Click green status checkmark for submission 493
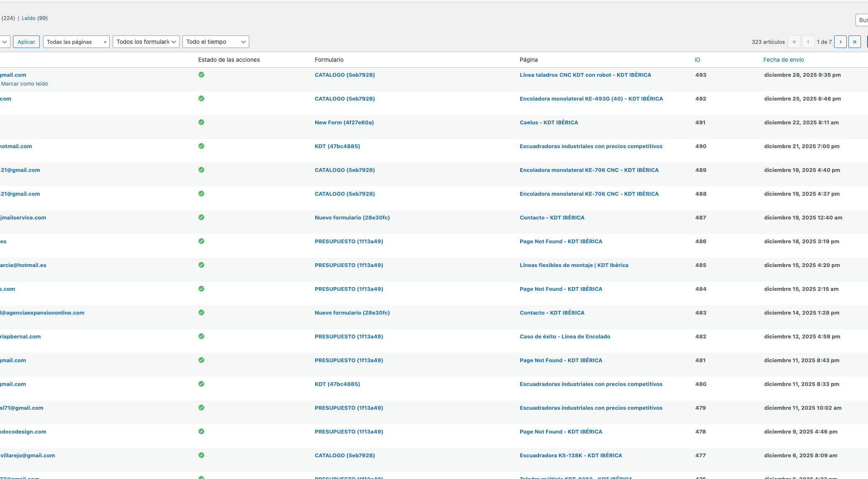 [x=201, y=75]
